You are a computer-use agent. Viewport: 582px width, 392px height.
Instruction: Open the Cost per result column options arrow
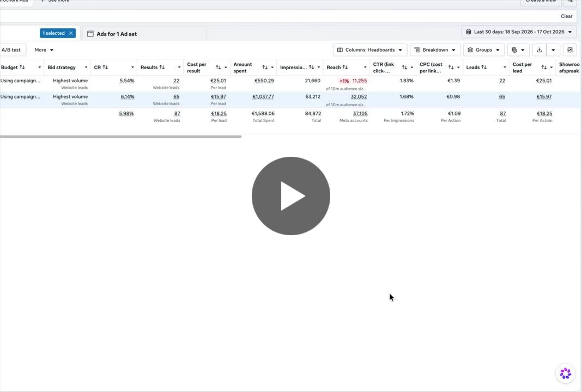tap(226, 68)
